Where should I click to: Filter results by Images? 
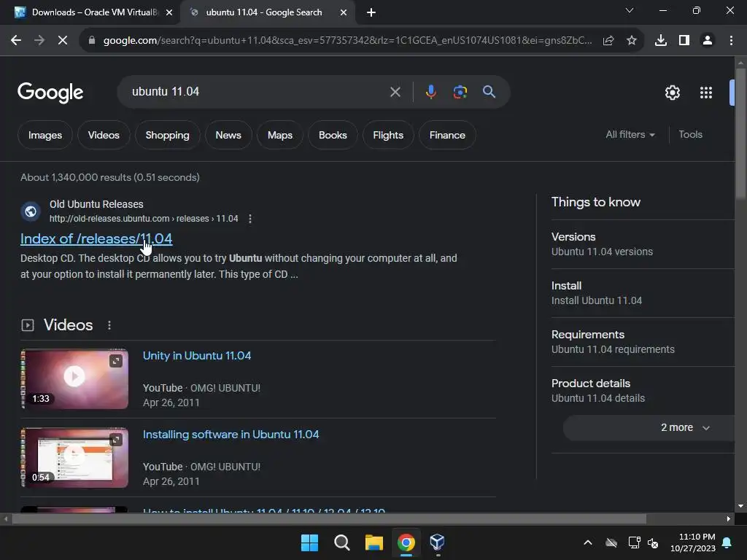(45, 135)
